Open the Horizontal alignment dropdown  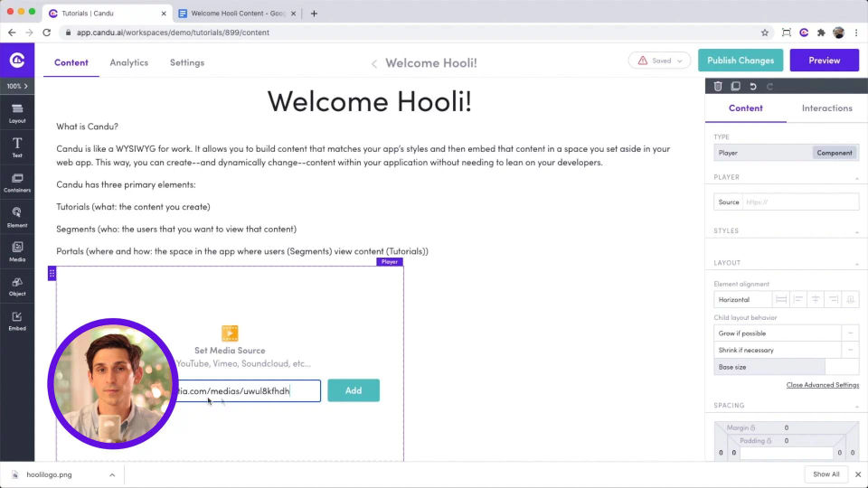click(742, 299)
